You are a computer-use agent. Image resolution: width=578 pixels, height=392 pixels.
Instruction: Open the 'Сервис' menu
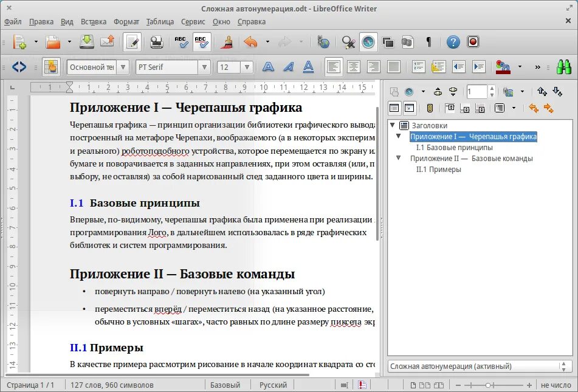pos(193,21)
